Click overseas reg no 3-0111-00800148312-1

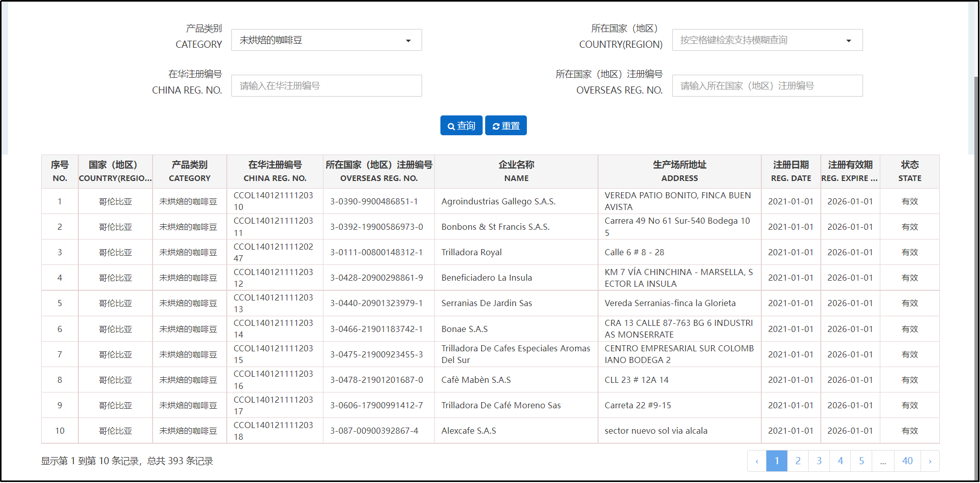(376, 252)
